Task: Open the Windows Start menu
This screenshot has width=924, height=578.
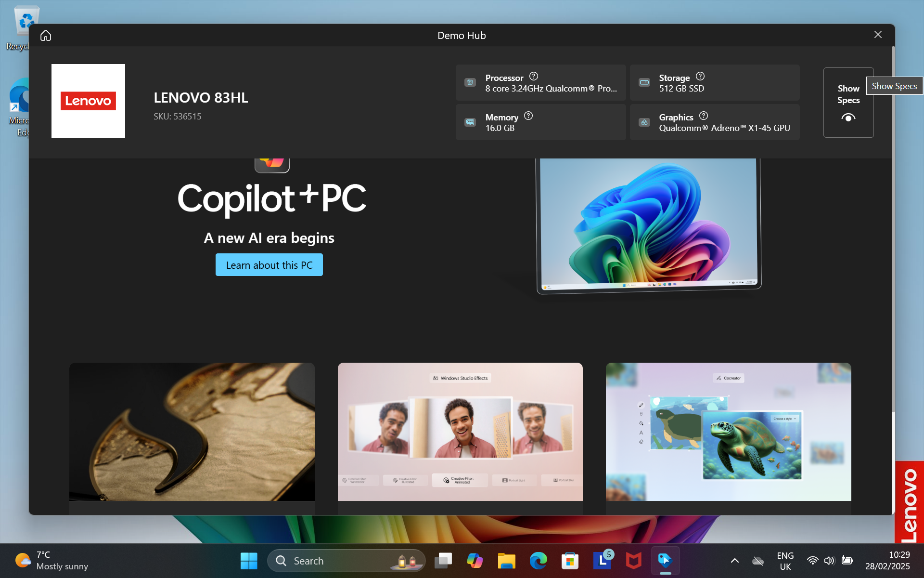Action: coord(249,561)
